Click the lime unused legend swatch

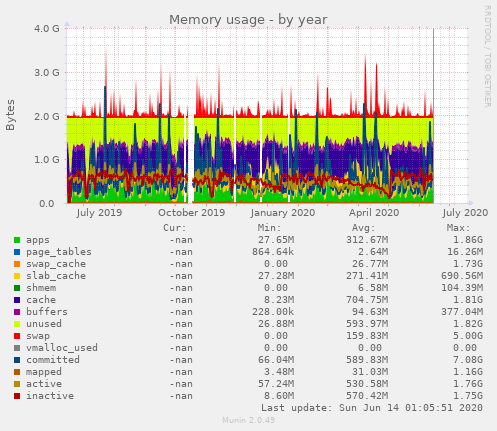[17, 324]
